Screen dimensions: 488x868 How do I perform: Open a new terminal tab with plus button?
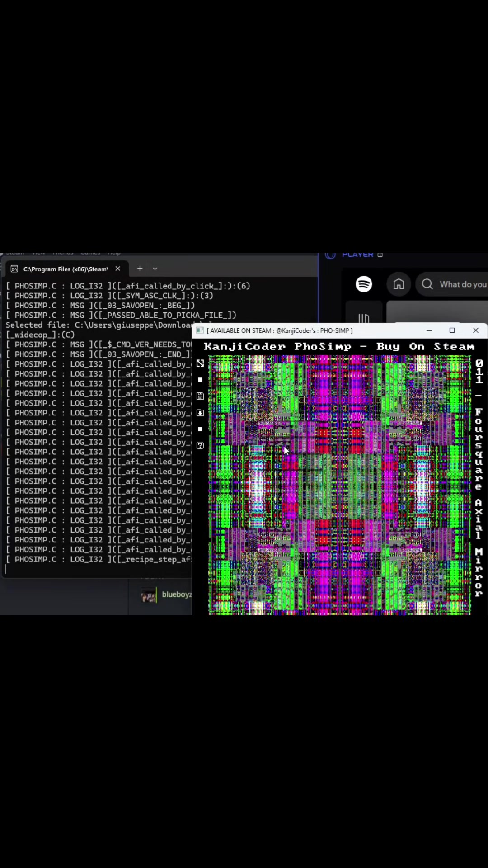pos(140,269)
